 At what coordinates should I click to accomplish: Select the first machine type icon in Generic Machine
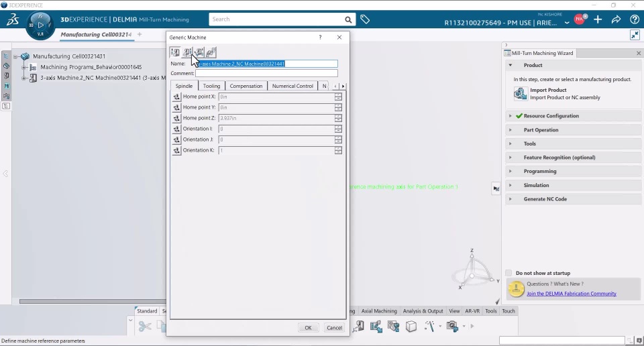[175, 52]
